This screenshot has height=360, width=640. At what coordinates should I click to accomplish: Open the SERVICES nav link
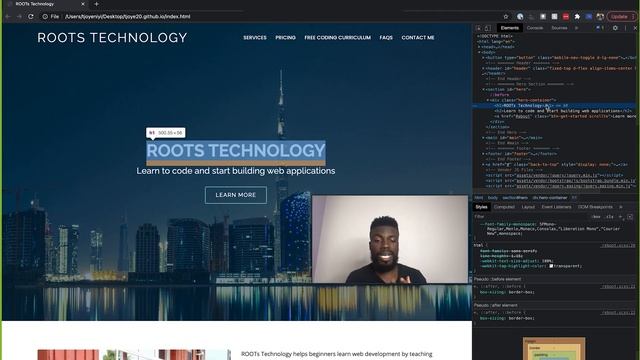coord(255,38)
